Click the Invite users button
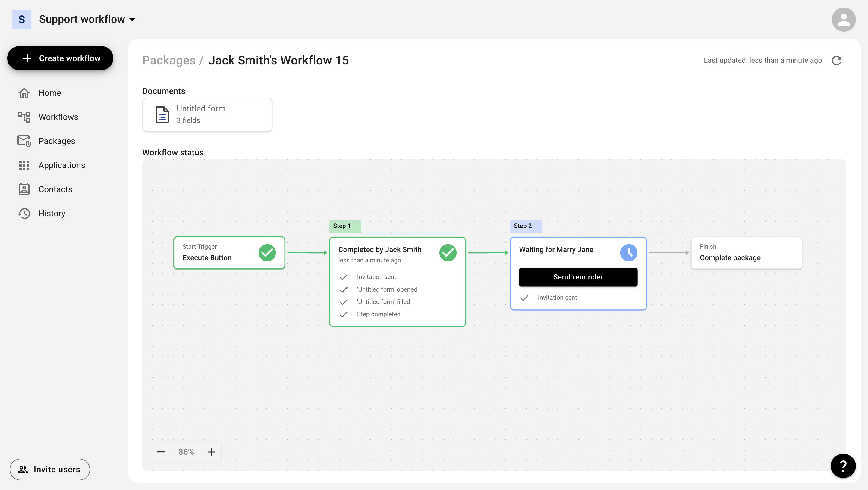This screenshot has height=490, width=868. (x=50, y=469)
